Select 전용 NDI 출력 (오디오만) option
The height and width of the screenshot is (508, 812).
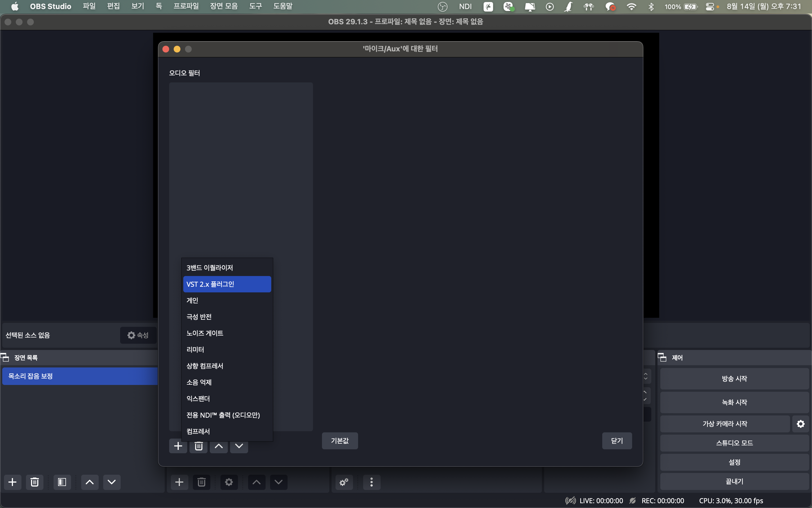(x=227, y=415)
